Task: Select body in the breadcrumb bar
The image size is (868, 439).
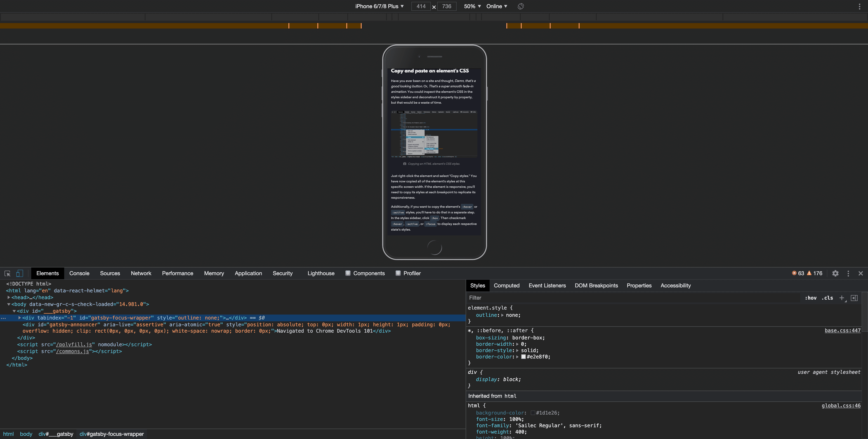Action: coord(26,434)
